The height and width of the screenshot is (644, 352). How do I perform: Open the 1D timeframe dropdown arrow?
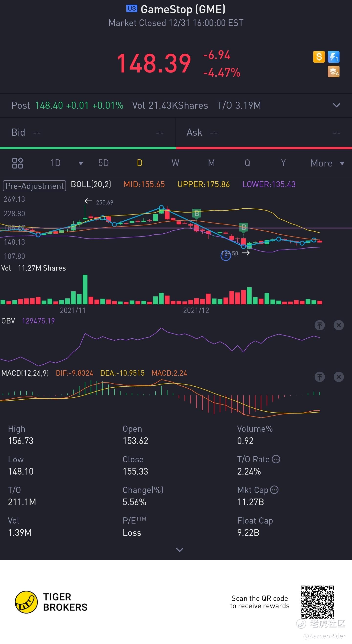coord(81,163)
